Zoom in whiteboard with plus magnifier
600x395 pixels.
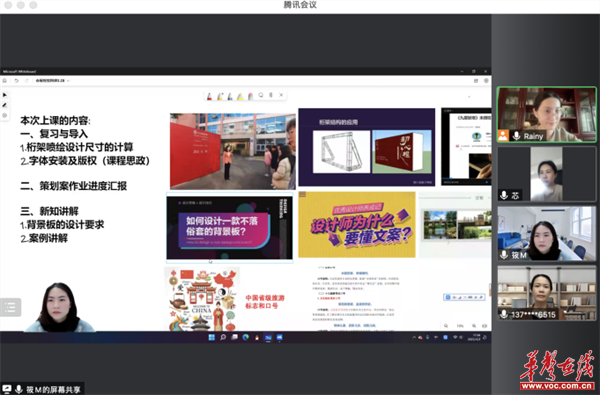[x=474, y=326]
